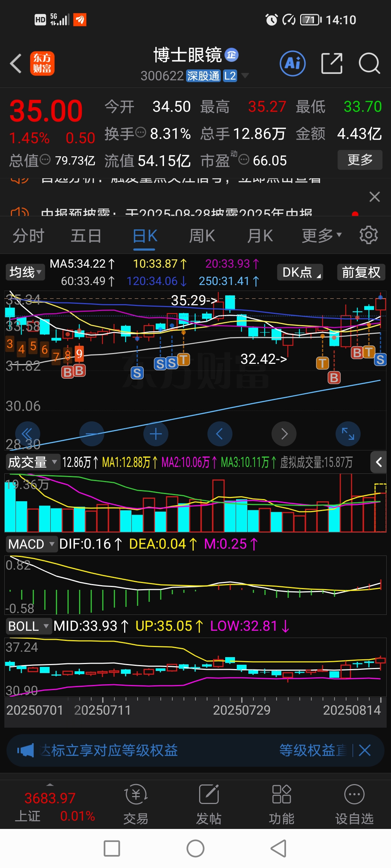The image size is (391, 868).
Task: Move chart left with single arrow
Action: coord(220,434)
